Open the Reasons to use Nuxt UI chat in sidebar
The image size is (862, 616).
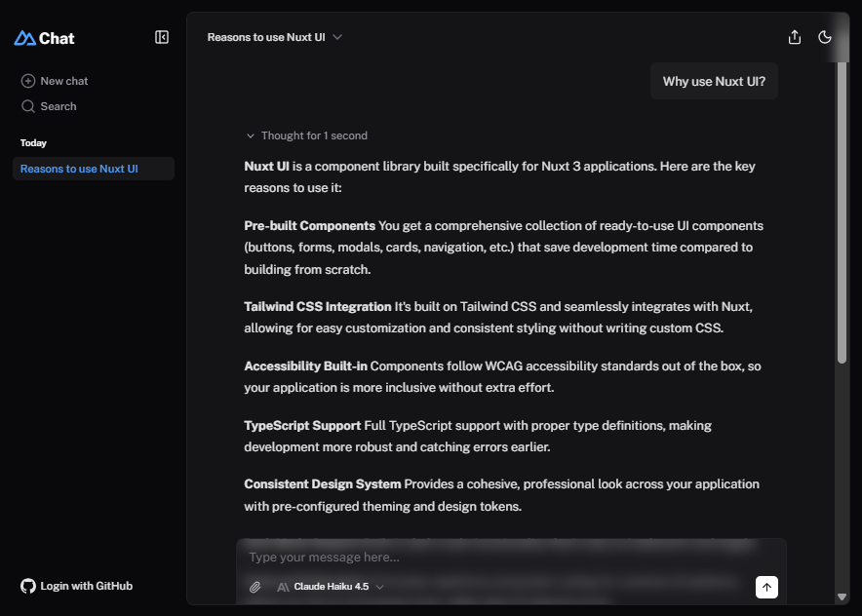click(94, 169)
